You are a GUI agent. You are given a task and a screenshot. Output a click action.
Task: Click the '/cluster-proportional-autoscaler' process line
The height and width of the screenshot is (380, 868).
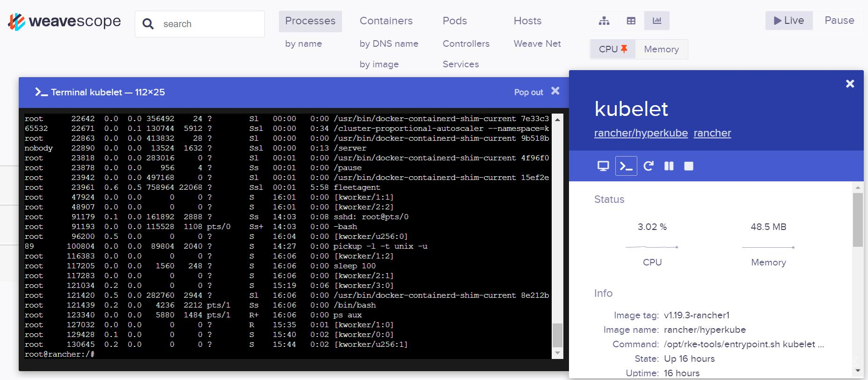287,129
